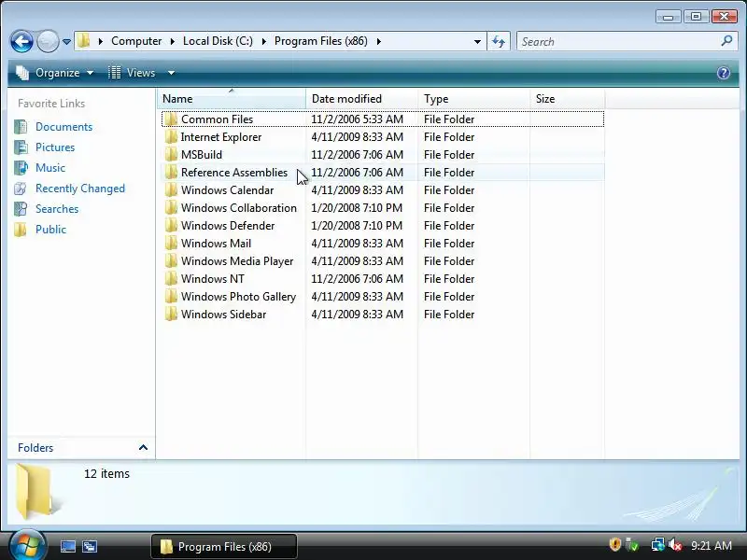The height and width of the screenshot is (560, 747).
Task: Open the Views dropdown arrow
Action: [171, 73]
